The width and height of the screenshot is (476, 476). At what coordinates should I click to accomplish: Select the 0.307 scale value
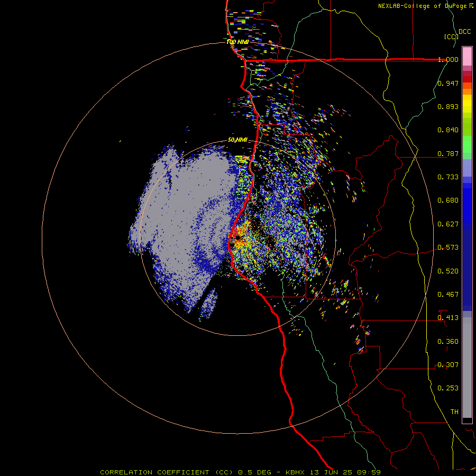(x=448, y=365)
